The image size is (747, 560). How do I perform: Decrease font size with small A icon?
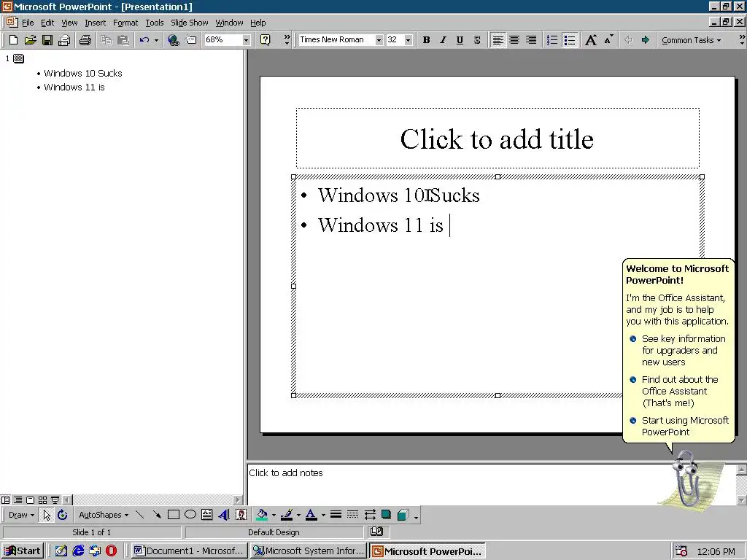[x=608, y=40]
